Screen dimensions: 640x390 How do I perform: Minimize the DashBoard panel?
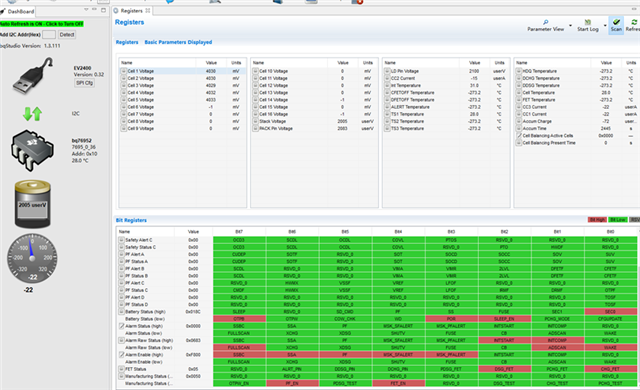(x=94, y=9)
